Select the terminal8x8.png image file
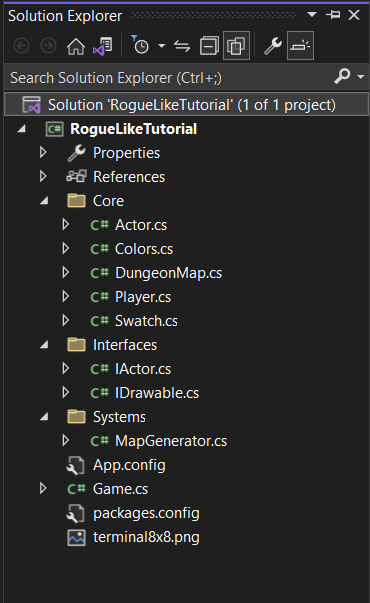Viewport: 370px width, 603px height. (x=146, y=537)
